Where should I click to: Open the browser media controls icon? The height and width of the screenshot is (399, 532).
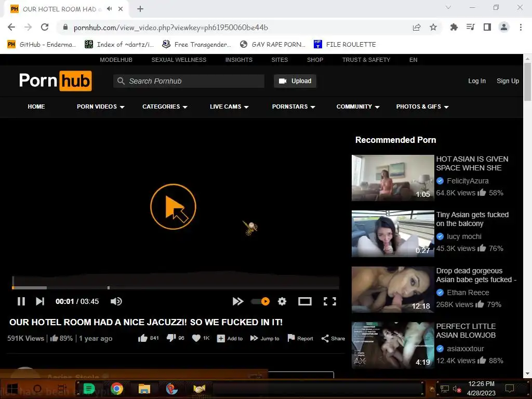point(471,27)
